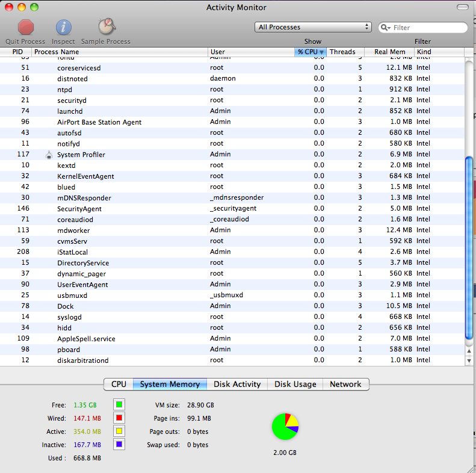Image resolution: width=476 pixels, height=473 pixels.
Task: Click the vertical scrollbar thumb
Action: pyautogui.click(x=469, y=247)
